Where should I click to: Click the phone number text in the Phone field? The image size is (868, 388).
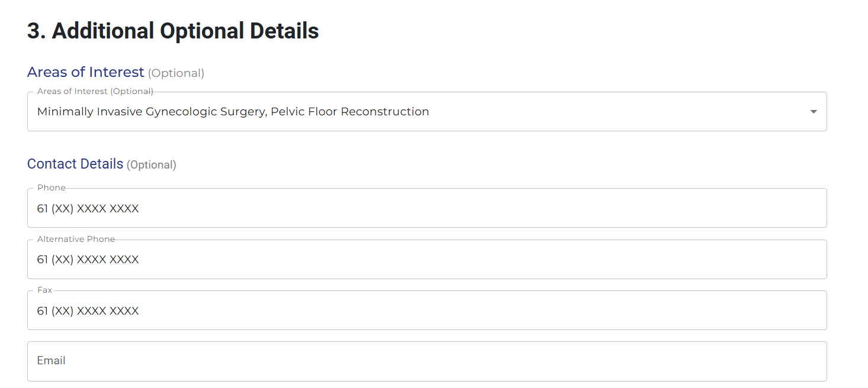click(88, 209)
